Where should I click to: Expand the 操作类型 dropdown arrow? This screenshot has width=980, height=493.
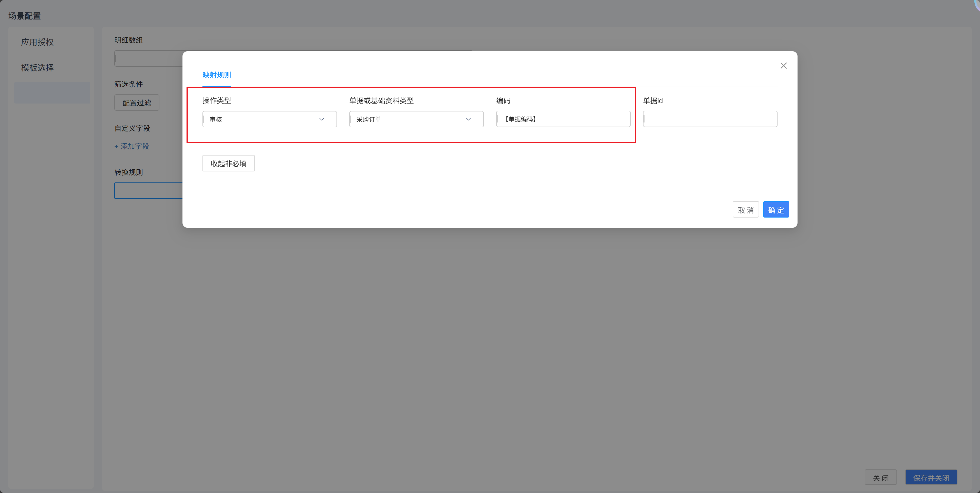click(x=321, y=119)
